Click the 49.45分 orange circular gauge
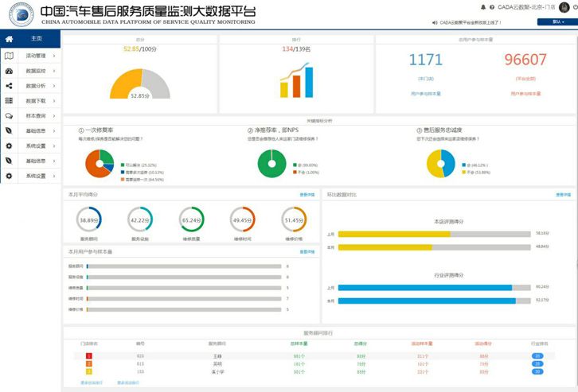Viewport: 578px width, 392px height. (242, 219)
